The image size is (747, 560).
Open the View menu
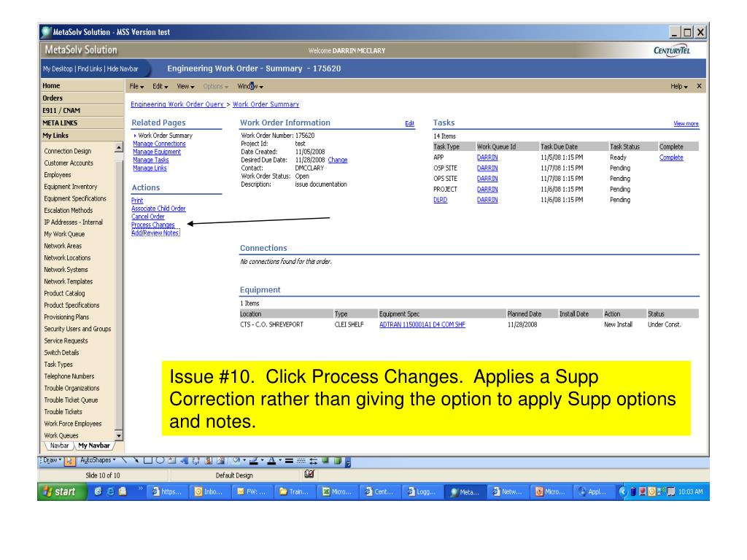click(x=185, y=86)
